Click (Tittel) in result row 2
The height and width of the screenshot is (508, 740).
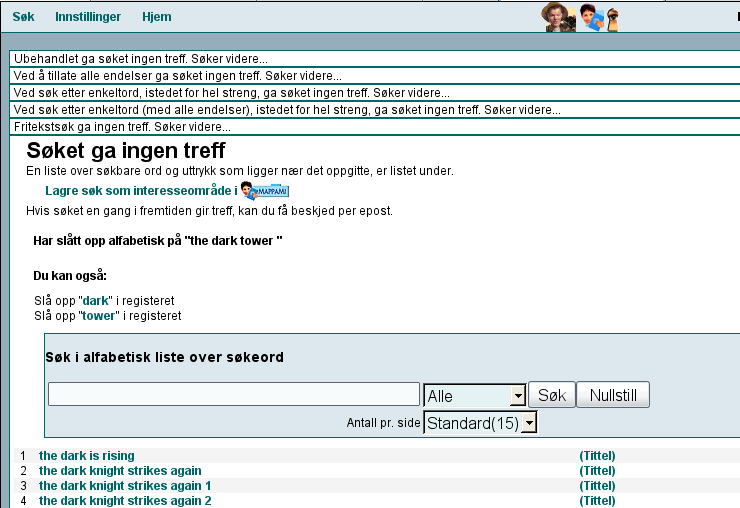tap(597, 471)
